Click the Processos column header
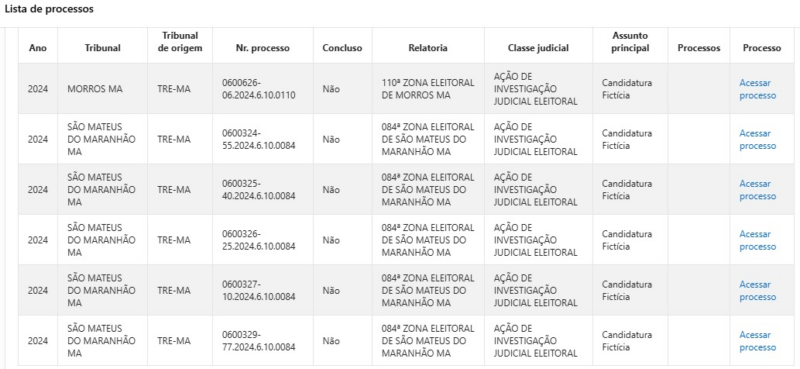 (699, 48)
